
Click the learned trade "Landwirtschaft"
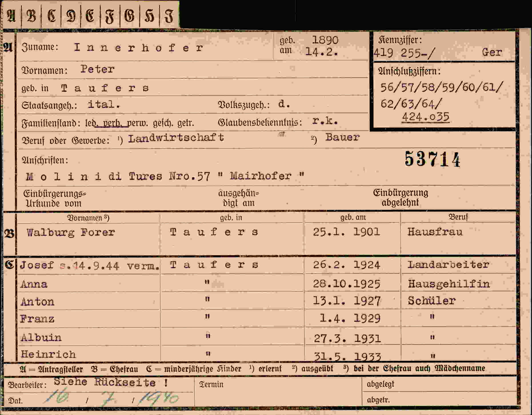pyautogui.click(x=176, y=138)
